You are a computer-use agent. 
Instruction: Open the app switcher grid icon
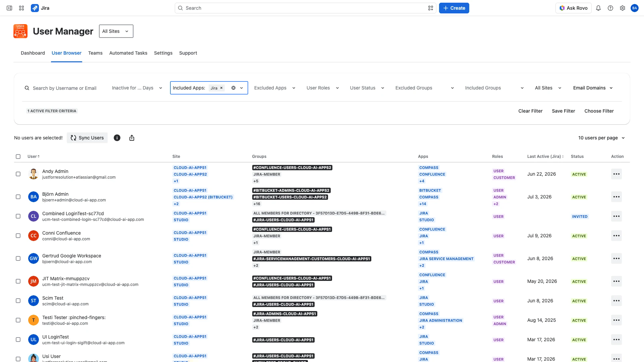pyautogui.click(x=21, y=8)
